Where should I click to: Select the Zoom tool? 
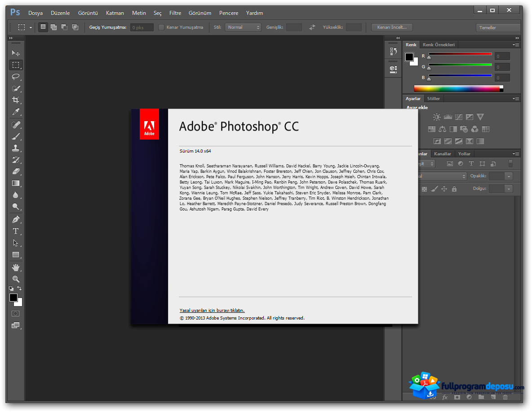click(16, 279)
